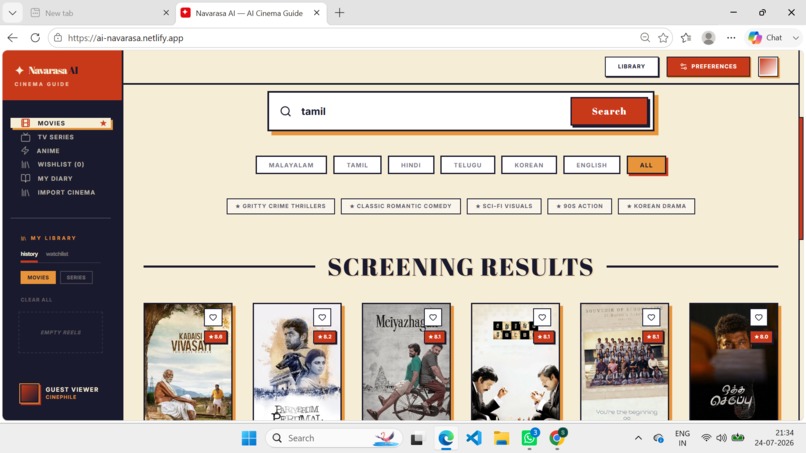Click the library icon beside Import Cinema

pos(25,192)
